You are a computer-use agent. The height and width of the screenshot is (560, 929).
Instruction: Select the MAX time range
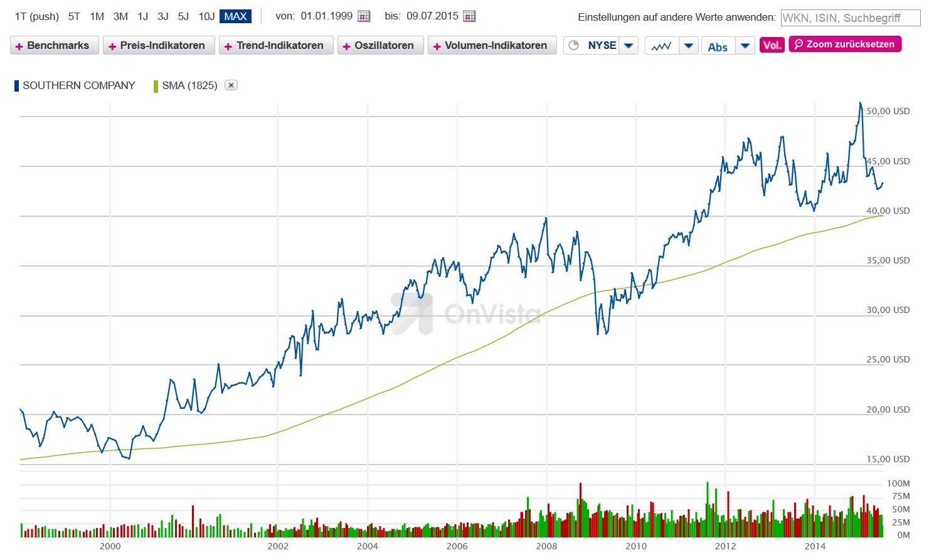235,16
